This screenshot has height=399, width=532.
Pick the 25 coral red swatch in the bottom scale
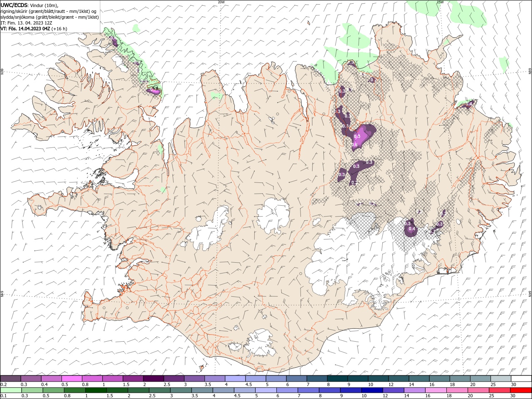(500, 390)
